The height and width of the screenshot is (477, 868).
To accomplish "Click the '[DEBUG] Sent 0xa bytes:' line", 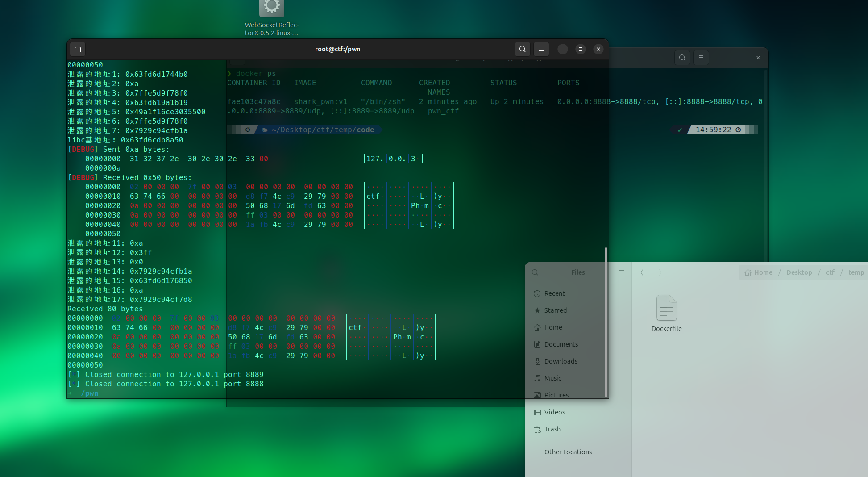I will 119,150.
